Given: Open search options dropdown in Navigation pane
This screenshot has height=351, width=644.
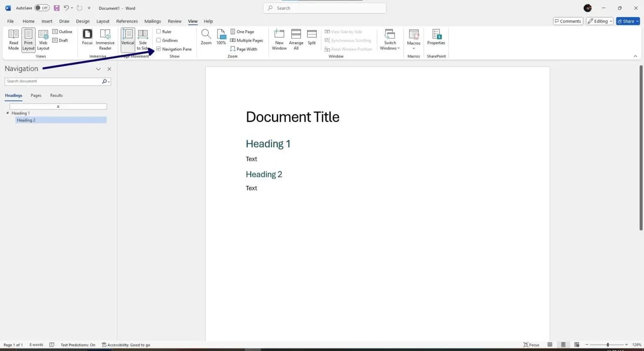Looking at the screenshot, I should pyautogui.click(x=109, y=82).
